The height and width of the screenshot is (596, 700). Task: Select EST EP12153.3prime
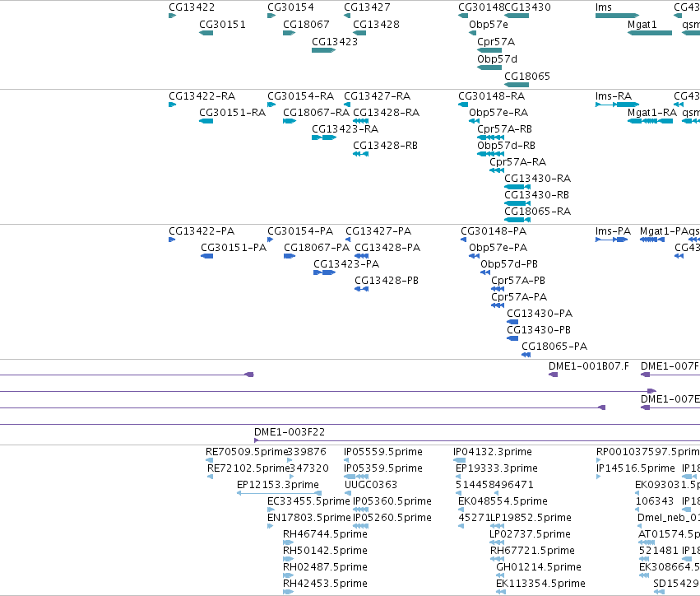[x=279, y=493]
